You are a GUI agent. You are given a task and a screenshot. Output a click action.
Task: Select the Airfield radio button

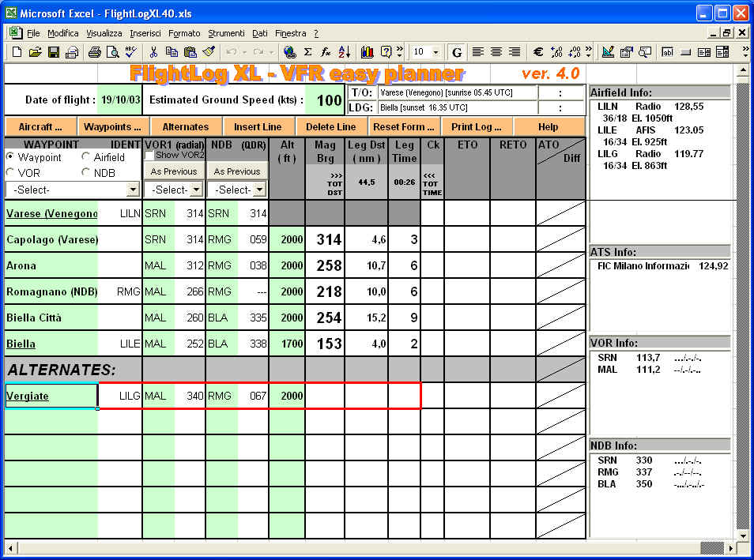click(85, 156)
